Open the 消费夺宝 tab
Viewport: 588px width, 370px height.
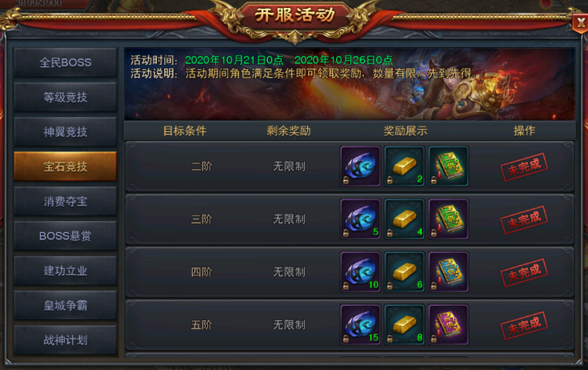pos(66,202)
